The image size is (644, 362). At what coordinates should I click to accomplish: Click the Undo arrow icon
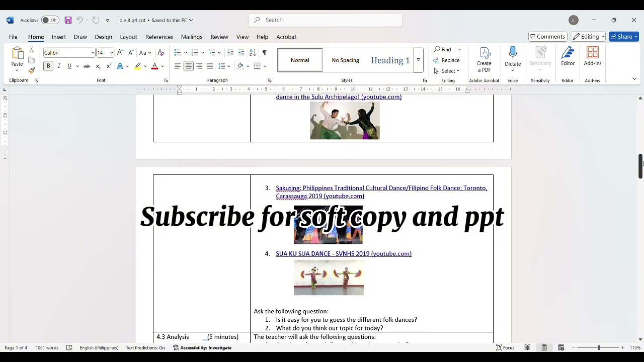point(79,20)
